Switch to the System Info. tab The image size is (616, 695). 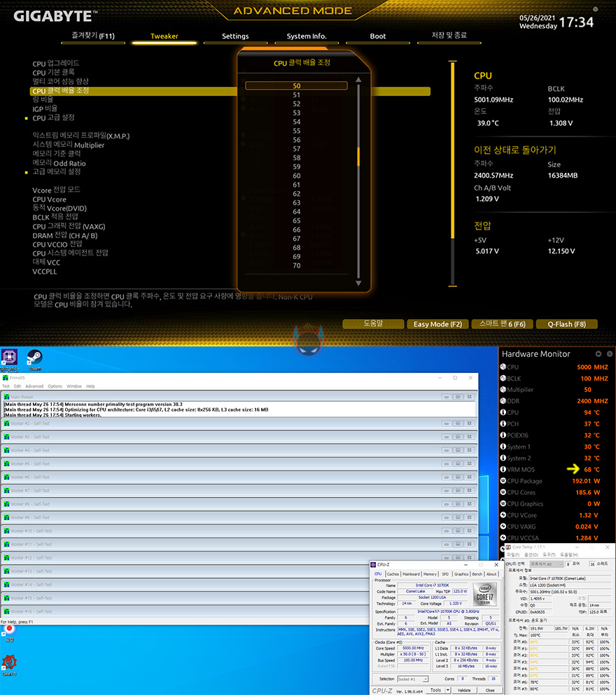[x=307, y=36]
